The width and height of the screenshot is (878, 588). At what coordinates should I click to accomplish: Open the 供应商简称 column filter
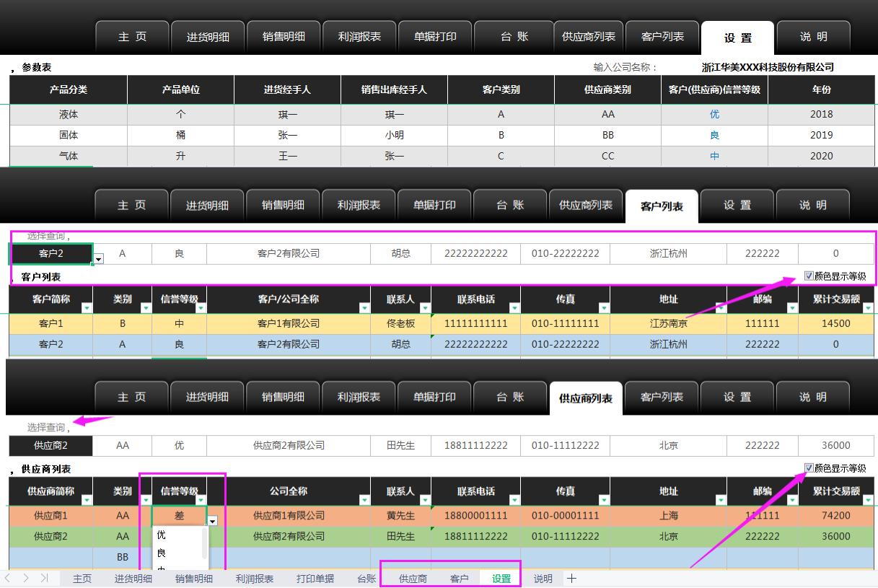coord(87,499)
